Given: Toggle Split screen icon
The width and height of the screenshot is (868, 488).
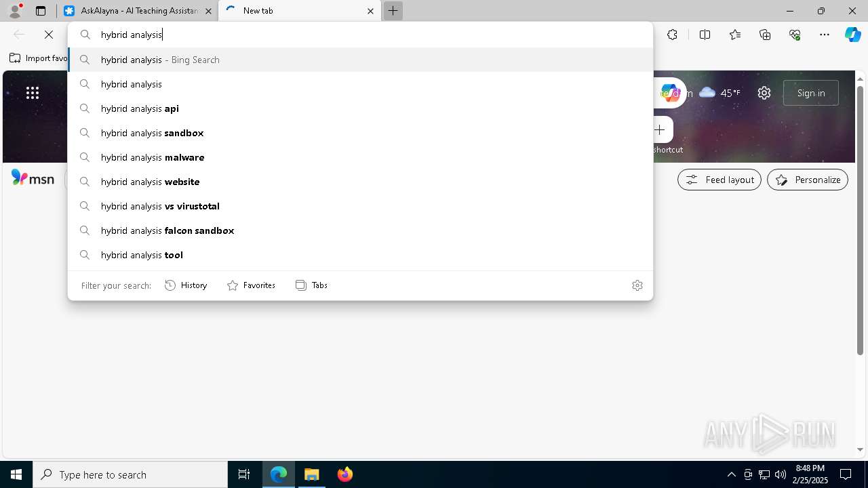Looking at the screenshot, I should (x=705, y=35).
